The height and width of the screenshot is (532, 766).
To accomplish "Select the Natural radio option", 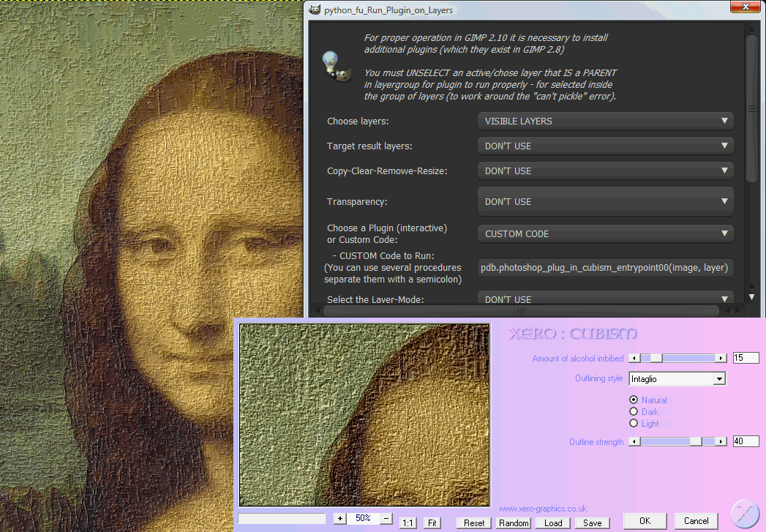I will pos(634,400).
